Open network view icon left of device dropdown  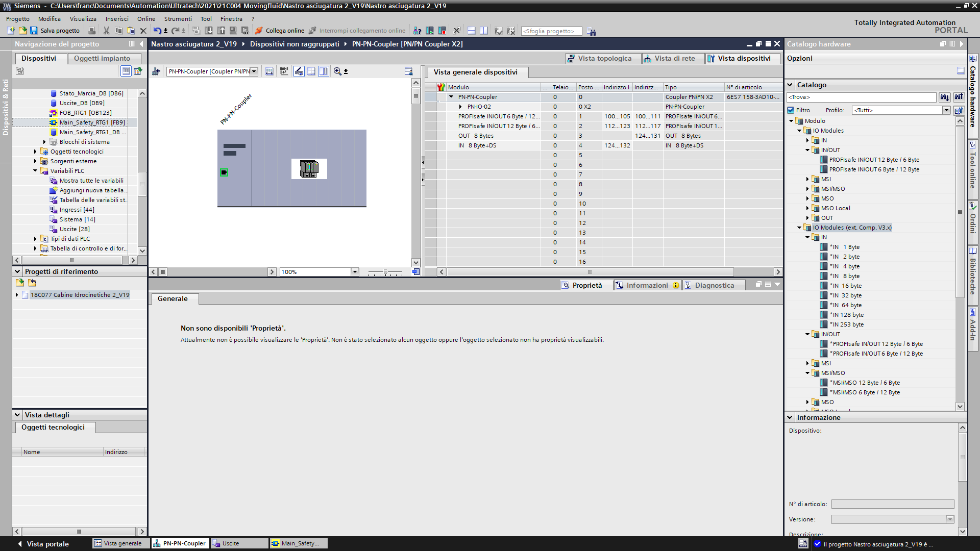[156, 71]
